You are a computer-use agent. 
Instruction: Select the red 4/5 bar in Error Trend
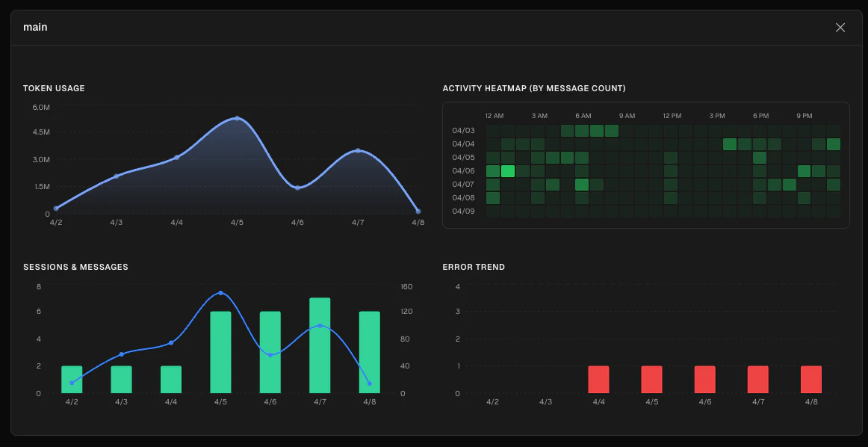coord(651,380)
